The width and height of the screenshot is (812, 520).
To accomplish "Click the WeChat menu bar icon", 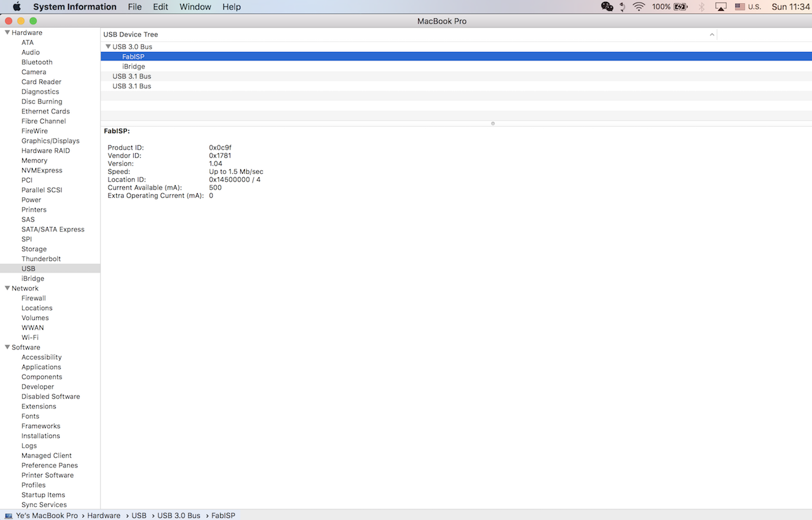I will click(x=607, y=7).
